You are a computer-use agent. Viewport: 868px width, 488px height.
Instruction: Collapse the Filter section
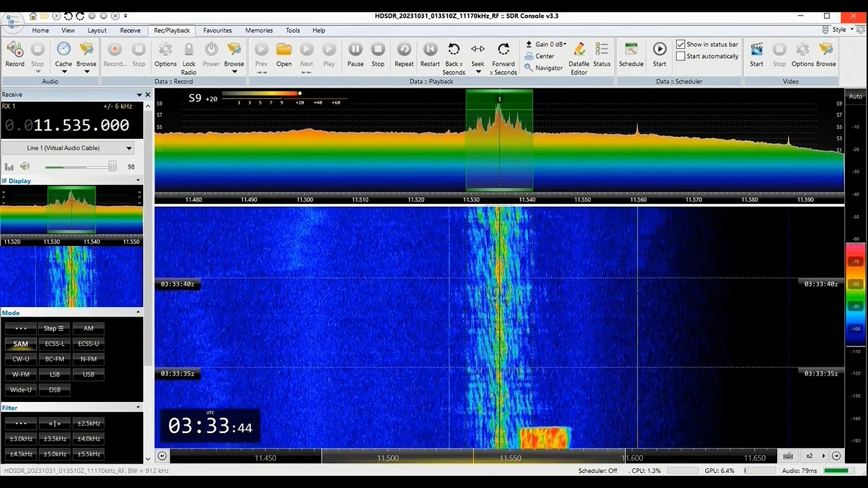138,408
